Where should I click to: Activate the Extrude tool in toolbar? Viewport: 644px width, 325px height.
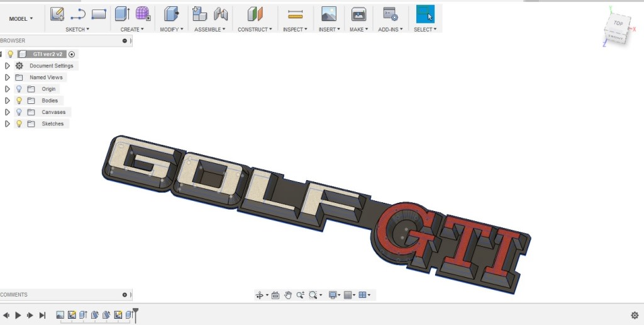(x=122, y=14)
